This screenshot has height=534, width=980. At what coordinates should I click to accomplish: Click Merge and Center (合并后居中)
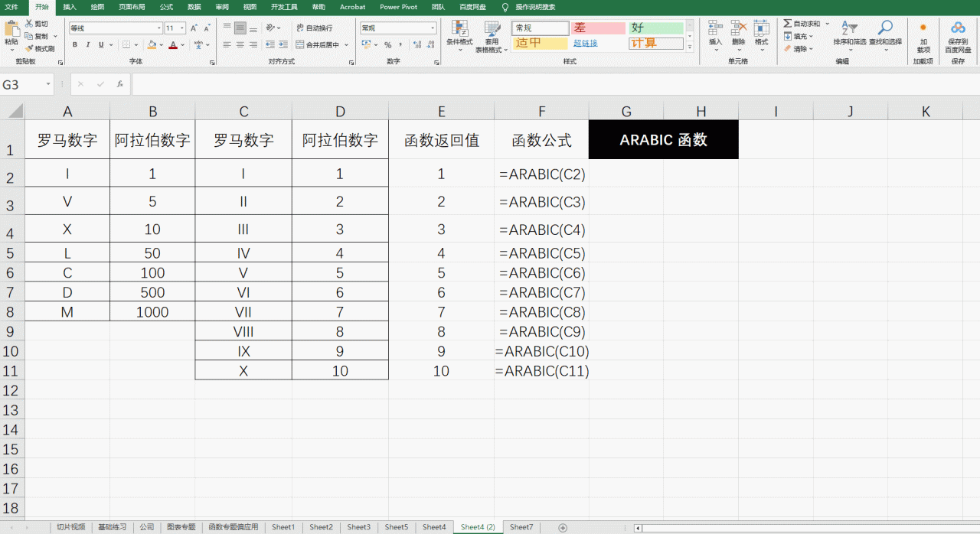(x=318, y=45)
